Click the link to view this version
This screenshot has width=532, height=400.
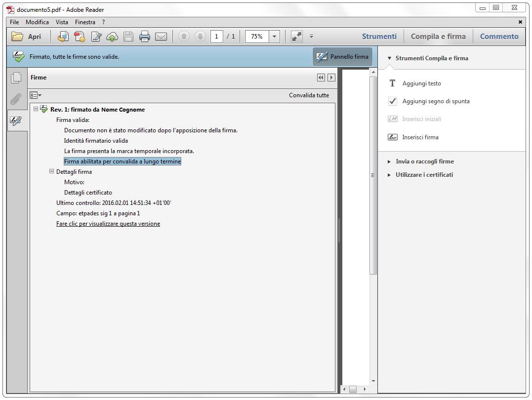tap(108, 224)
